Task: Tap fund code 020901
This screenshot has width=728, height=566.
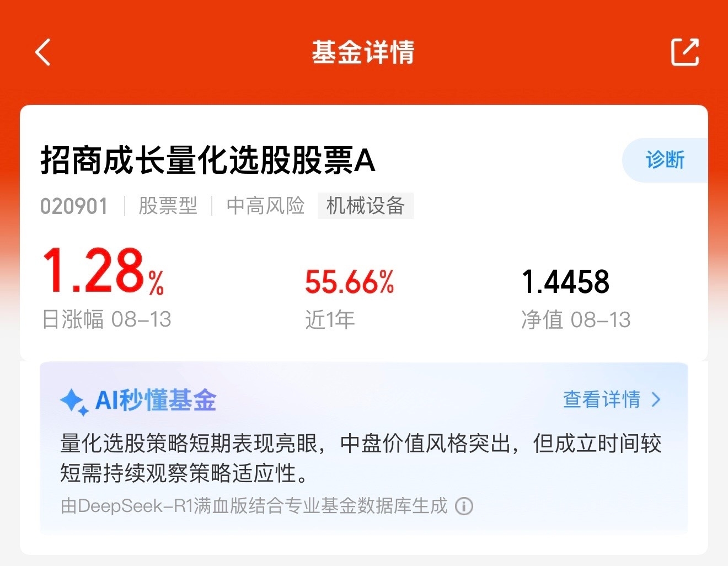Action: [74, 206]
